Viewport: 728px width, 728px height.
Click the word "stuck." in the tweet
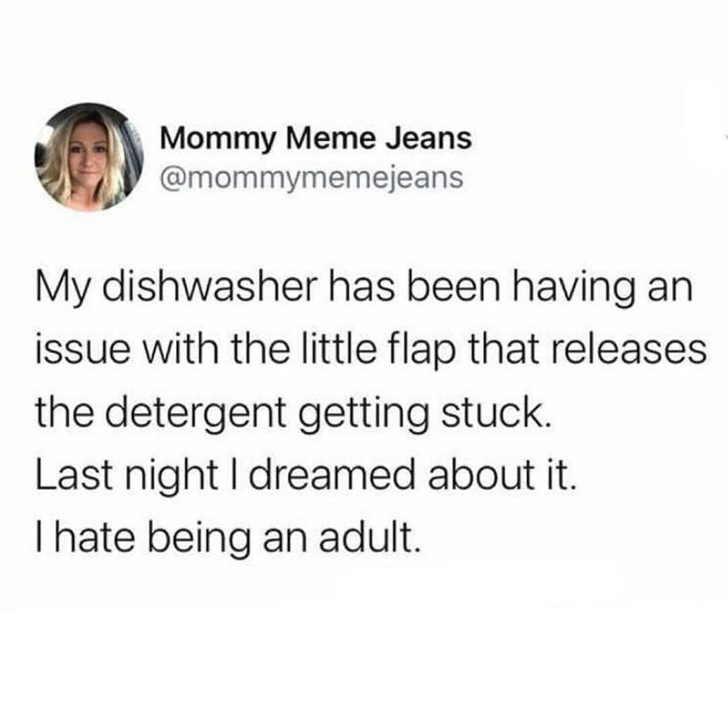point(498,412)
